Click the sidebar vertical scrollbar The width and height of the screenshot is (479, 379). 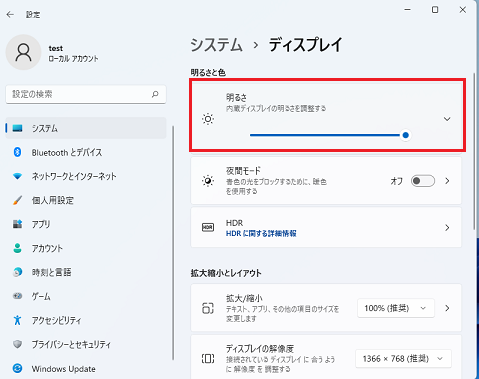(173, 243)
